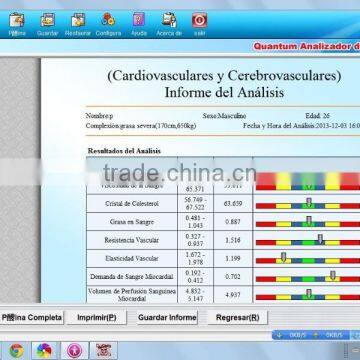Click the 56.749 - 67.522 range cell
Screen dimensions: 360x360
(195, 203)
